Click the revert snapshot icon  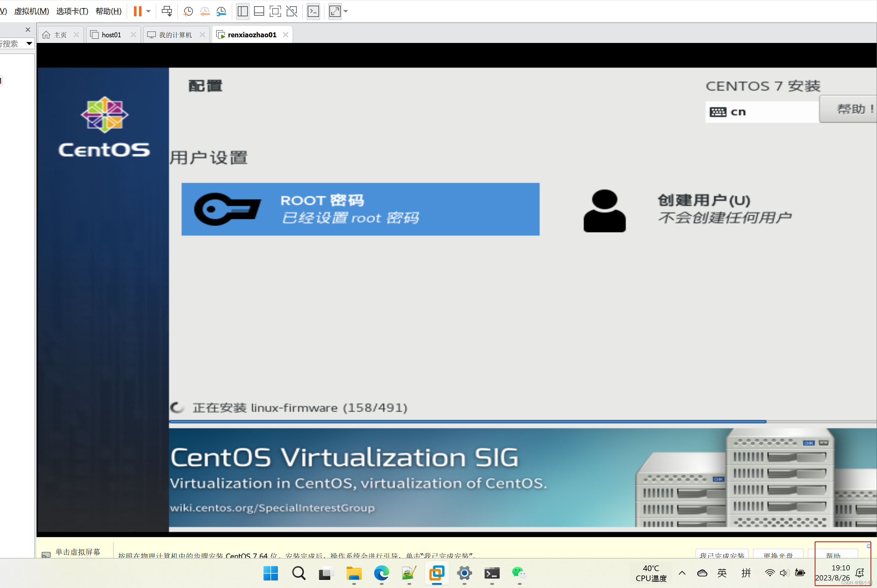point(205,11)
